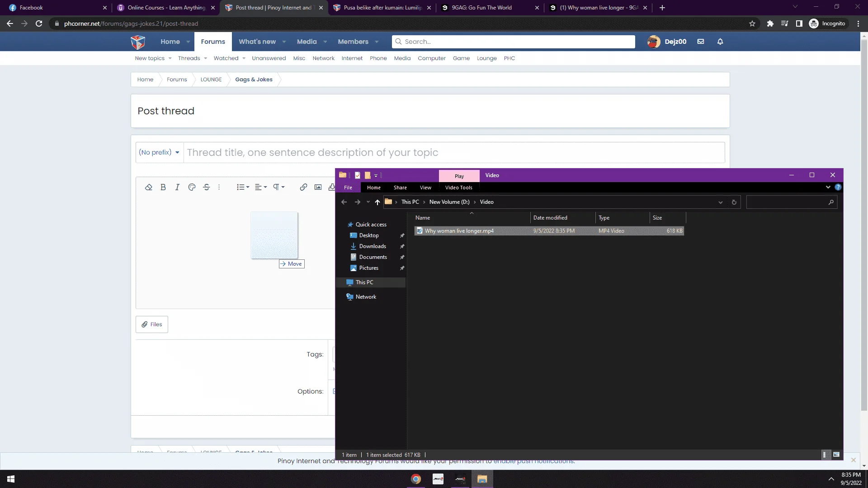
Task: Select Why woman live longer.mp4 file
Action: pyautogui.click(x=549, y=231)
